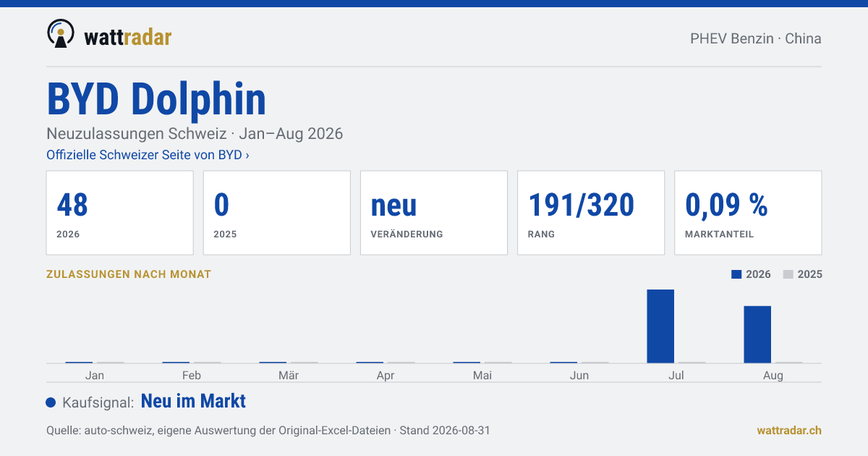Click the BYD Dolphin headline
The image size is (868, 456).
tap(156, 98)
